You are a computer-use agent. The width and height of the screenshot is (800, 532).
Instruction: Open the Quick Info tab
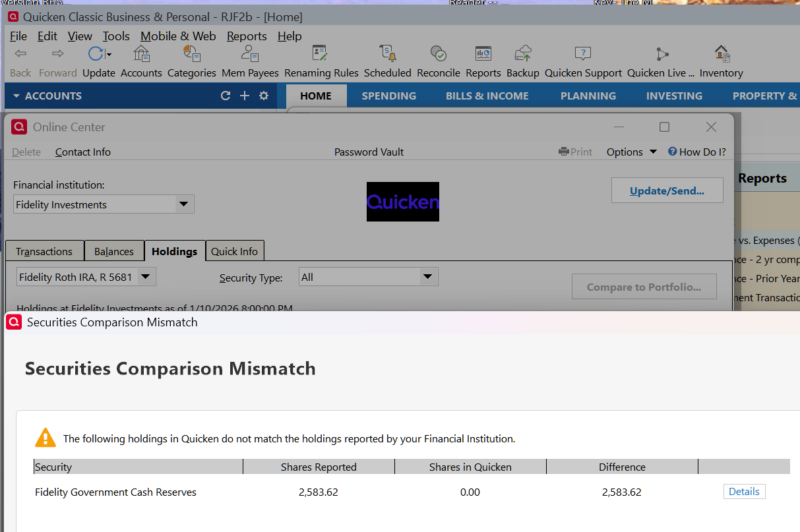pos(235,251)
